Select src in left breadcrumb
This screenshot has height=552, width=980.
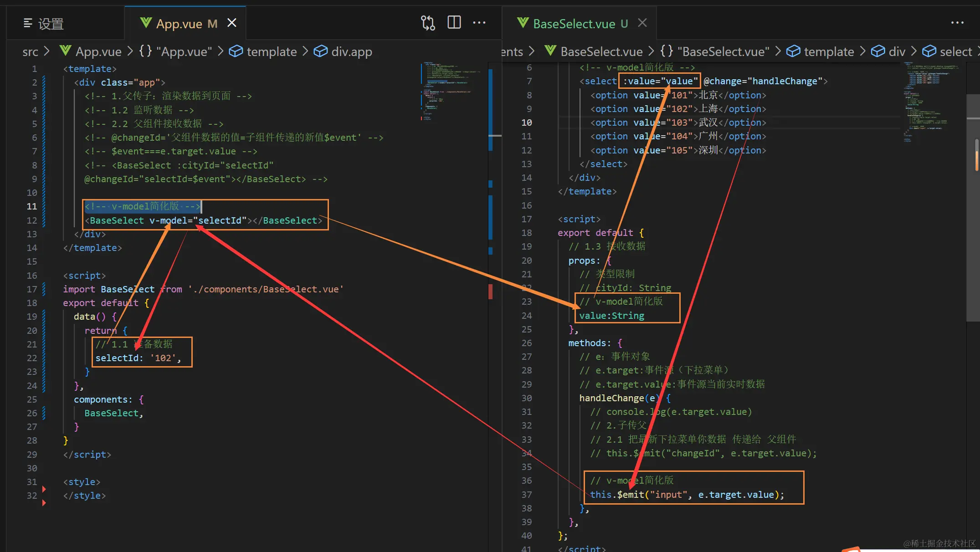pyautogui.click(x=30, y=52)
